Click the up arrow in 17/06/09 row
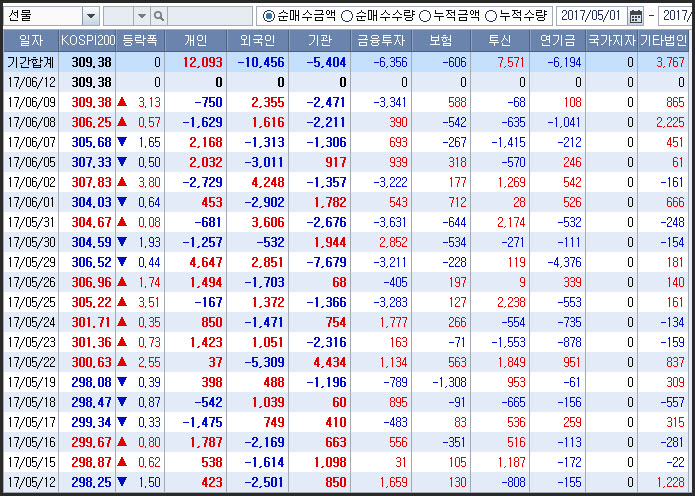 click(x=122, y=102)
